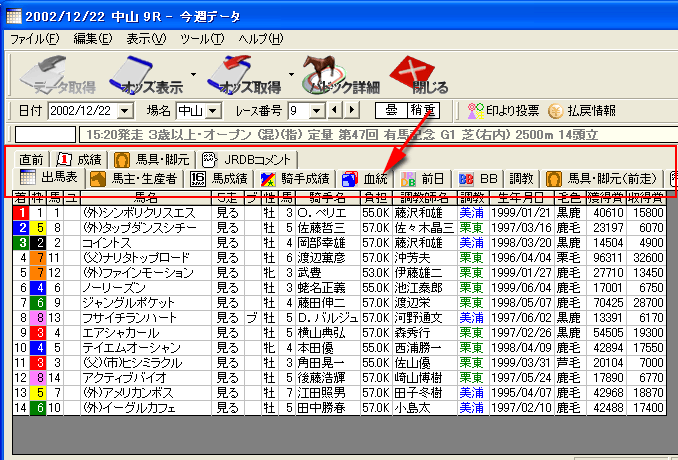Click the red frame 1 color cell
This screenshot has height=460, width=678.
click(20, 213)
